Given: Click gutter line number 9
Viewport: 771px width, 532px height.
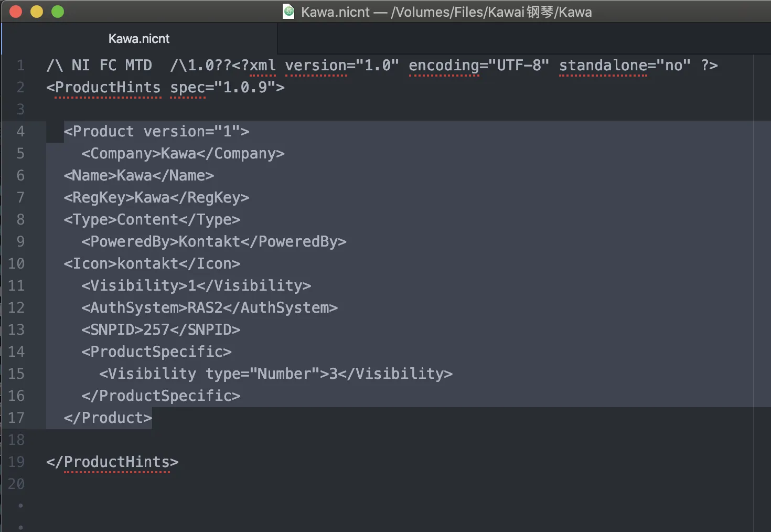Looking at the screenshot, I should [x=20, y=242].
